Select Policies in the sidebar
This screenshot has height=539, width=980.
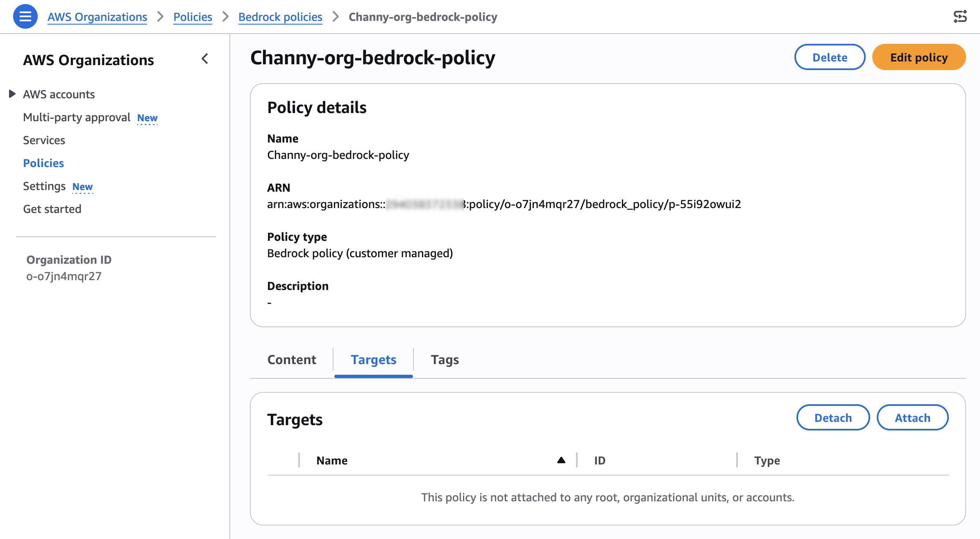(43, 163)
